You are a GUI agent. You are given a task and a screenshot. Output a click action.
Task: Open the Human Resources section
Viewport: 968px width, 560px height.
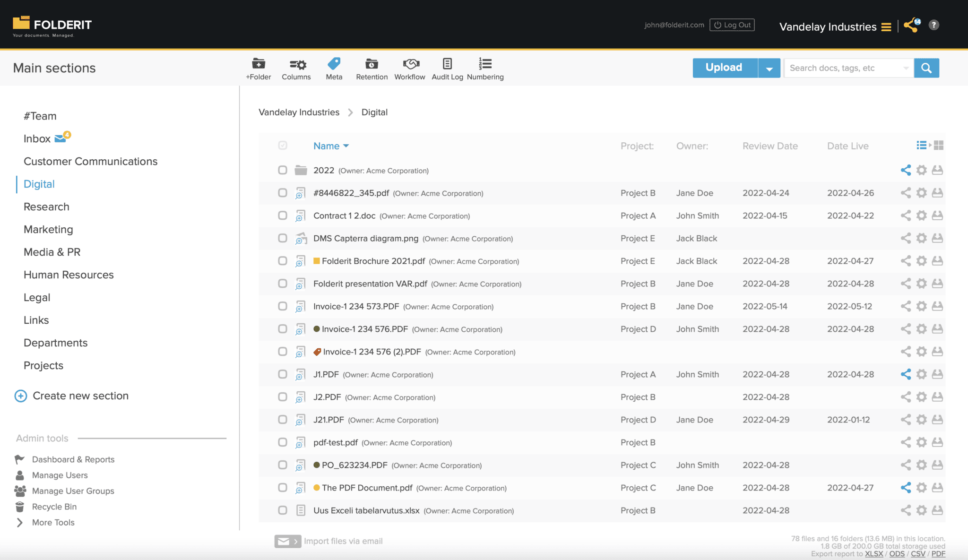(68, 275)
